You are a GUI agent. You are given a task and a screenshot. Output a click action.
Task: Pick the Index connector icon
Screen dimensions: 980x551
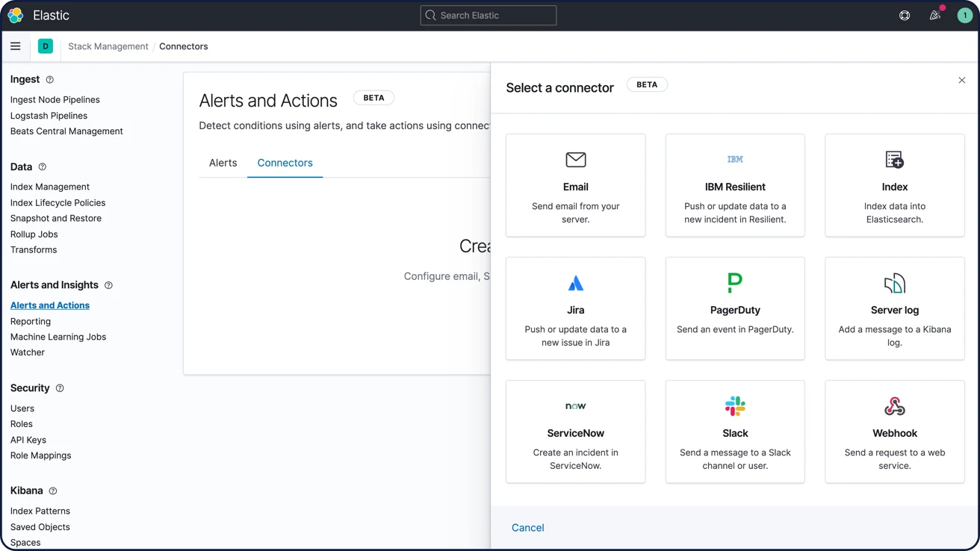coord(894,160)
